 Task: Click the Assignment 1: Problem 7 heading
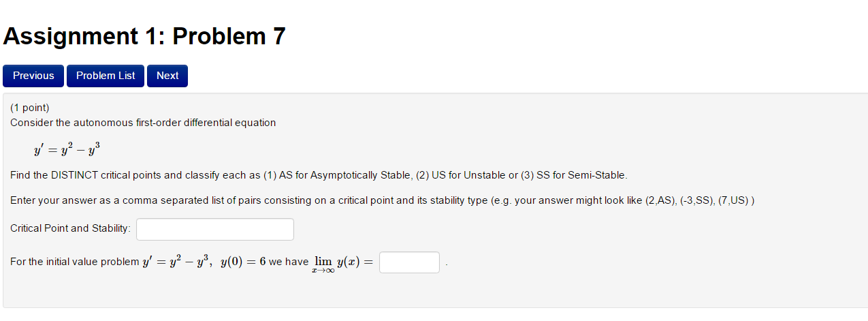point(144,36)
